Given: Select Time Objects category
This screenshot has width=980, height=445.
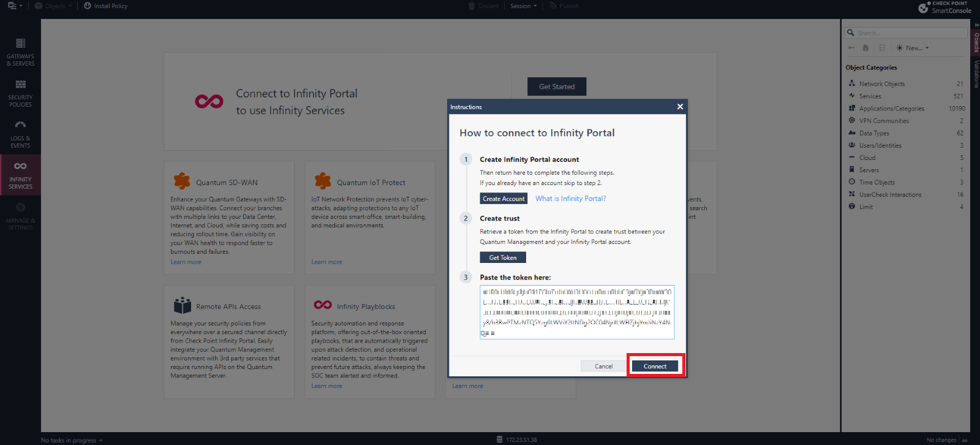Looking at the screenshot, I should (906, 182).
